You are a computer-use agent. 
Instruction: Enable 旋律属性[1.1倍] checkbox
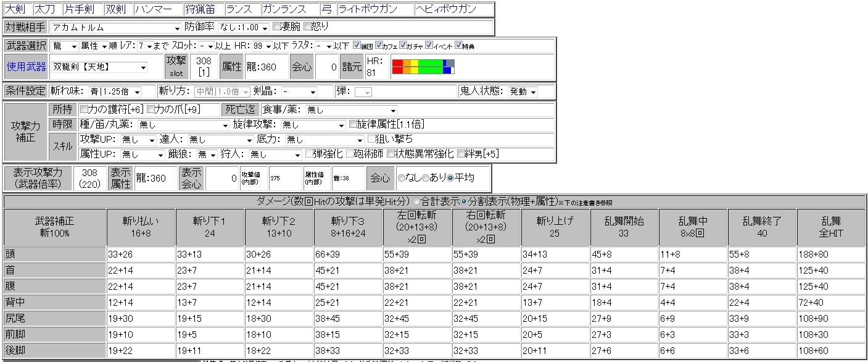[x=353, y=124]
